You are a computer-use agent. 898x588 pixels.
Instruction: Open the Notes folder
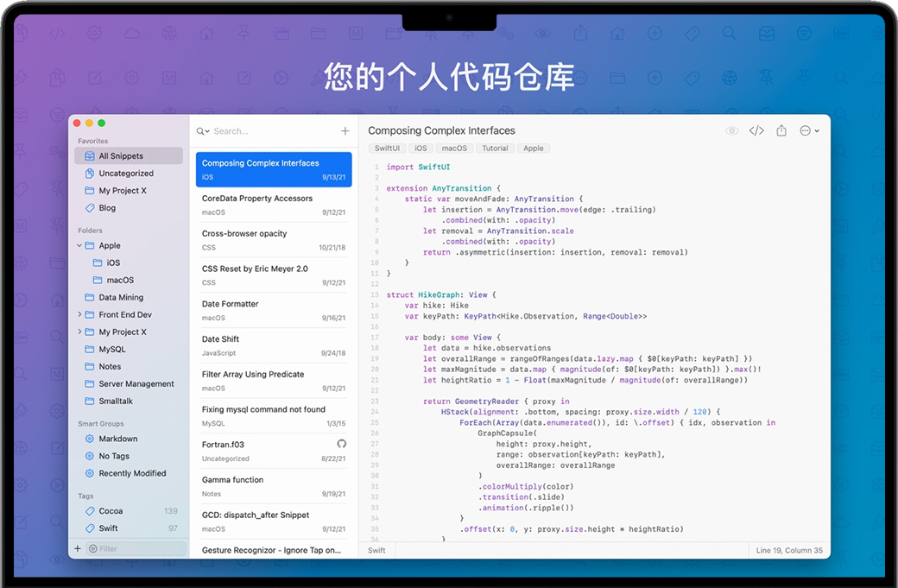pyautogui.click(x=129, y=366)
